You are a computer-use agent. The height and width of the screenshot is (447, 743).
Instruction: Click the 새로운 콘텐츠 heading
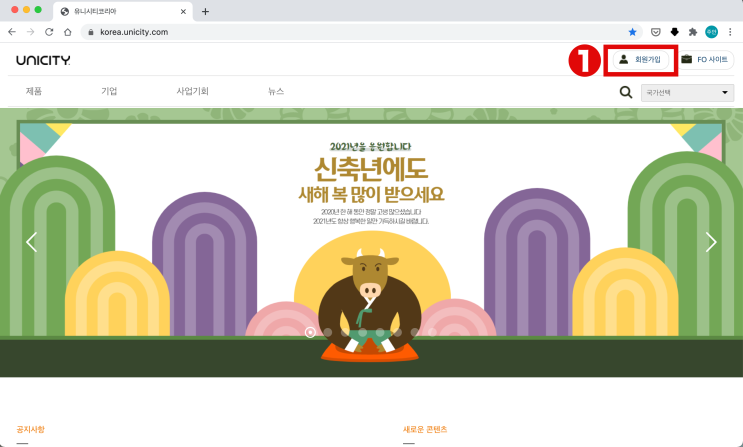pos(425,429)
